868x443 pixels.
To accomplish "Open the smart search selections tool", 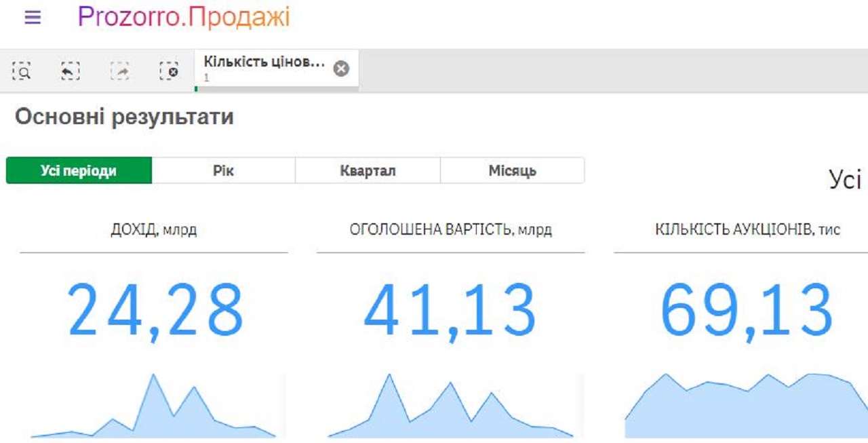I will click(x=22, y=71).
